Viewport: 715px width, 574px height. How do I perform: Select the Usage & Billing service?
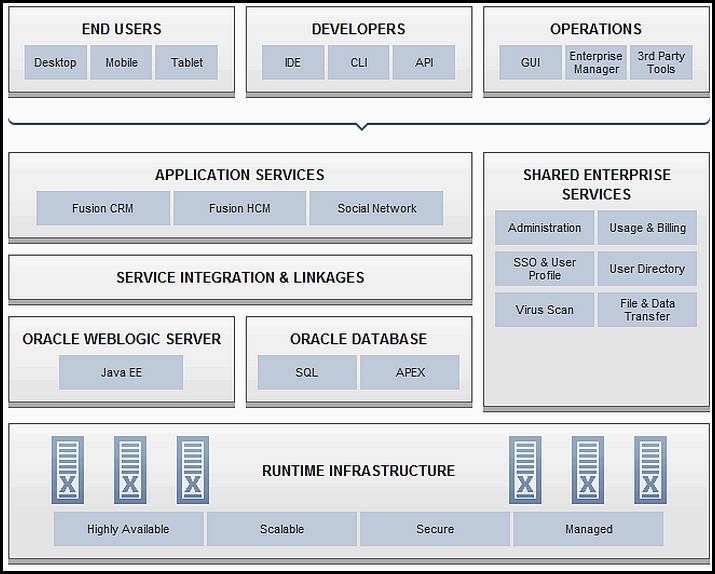click(648, 228)
